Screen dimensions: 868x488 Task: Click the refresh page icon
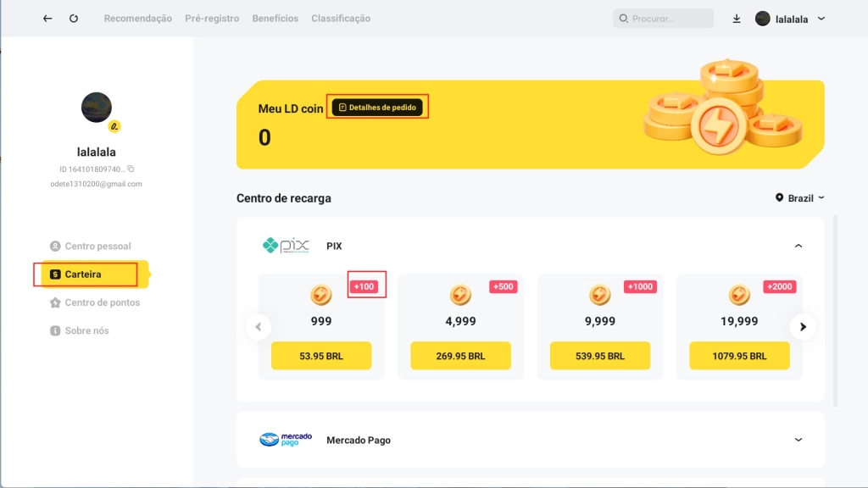coord(74,19)
